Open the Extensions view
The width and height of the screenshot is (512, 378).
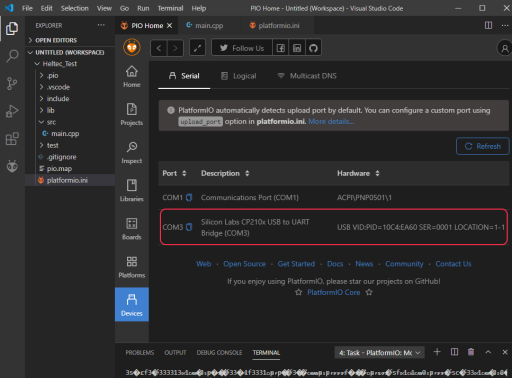point(12,139)
